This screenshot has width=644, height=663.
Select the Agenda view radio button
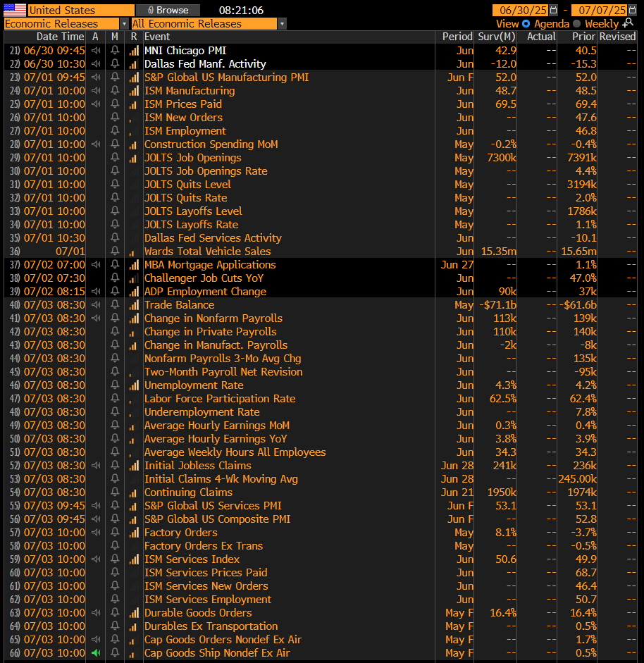coord(526,24)
